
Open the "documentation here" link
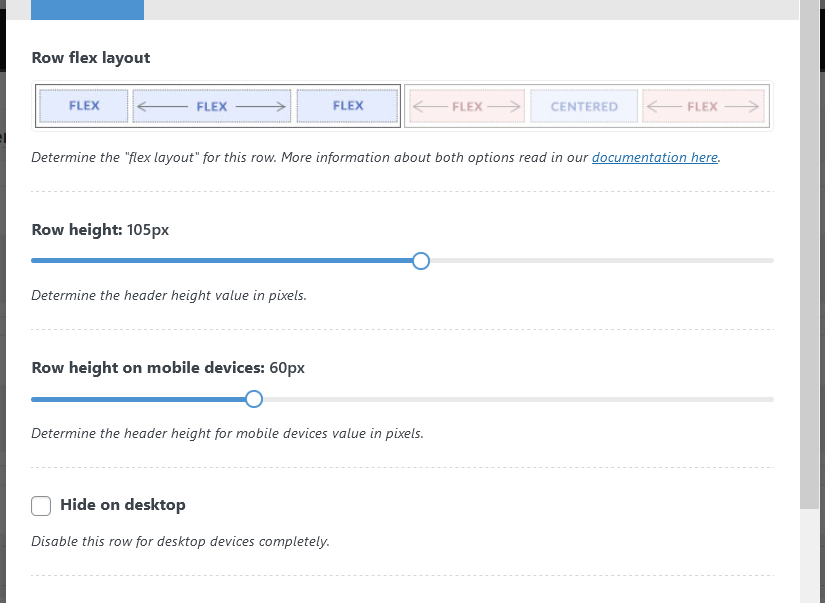pos(654,158)
